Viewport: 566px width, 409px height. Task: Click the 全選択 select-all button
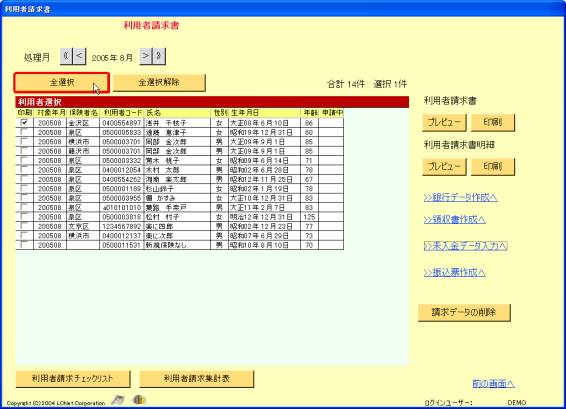[62, 82]
